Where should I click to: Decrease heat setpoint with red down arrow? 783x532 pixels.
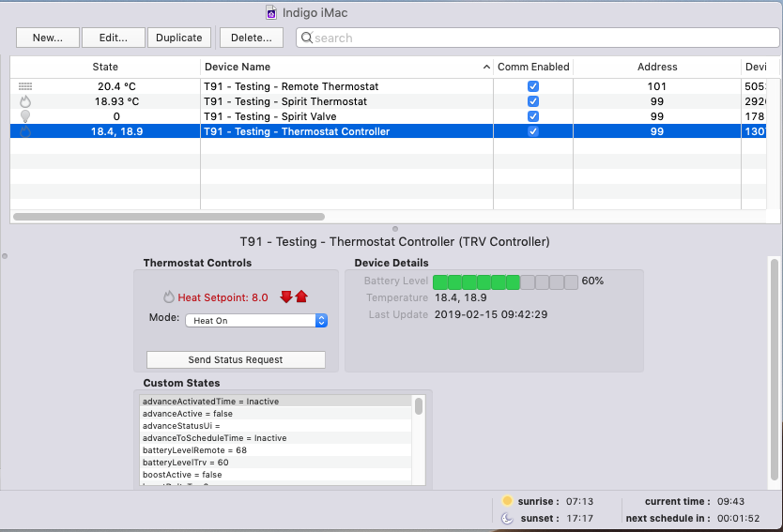(x=286, y=296)
